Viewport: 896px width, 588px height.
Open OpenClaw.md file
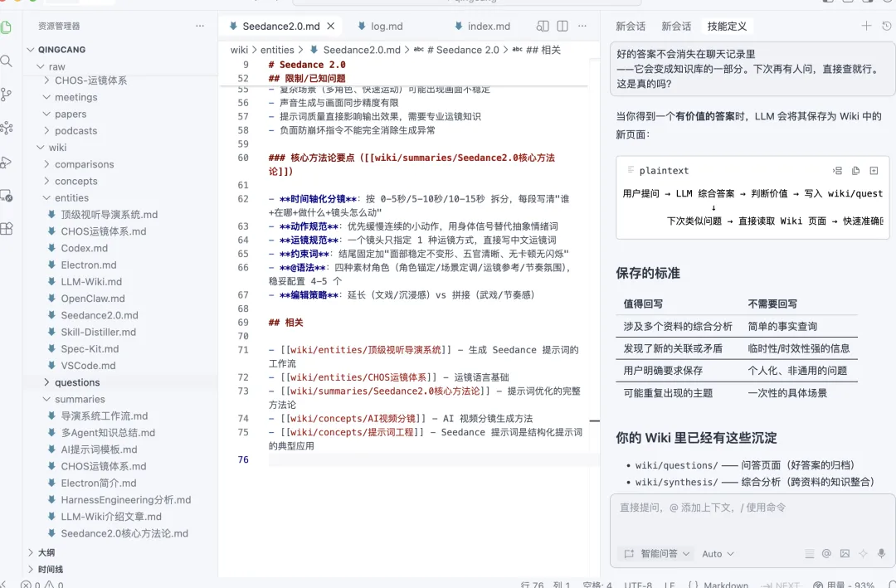(x=93, y=299)
